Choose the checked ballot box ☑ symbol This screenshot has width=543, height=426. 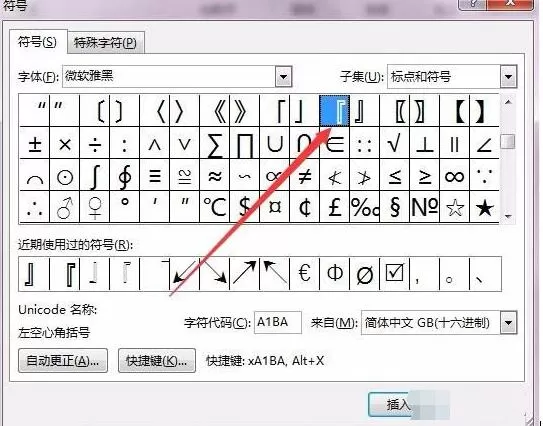(395, 274)
